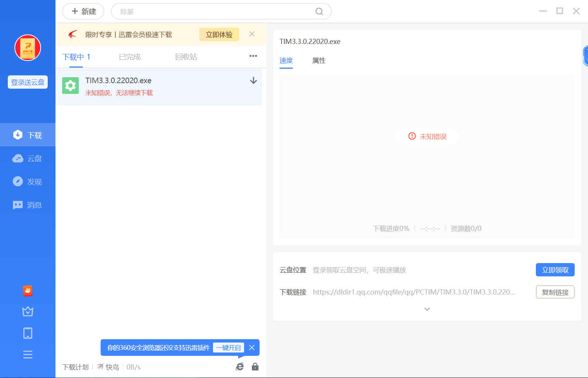The width and height of the screenshot is (588, 378).
Task: Resume download with the arrow on TIM3.3.0.22020.exe
Action: tap(253, 81)
